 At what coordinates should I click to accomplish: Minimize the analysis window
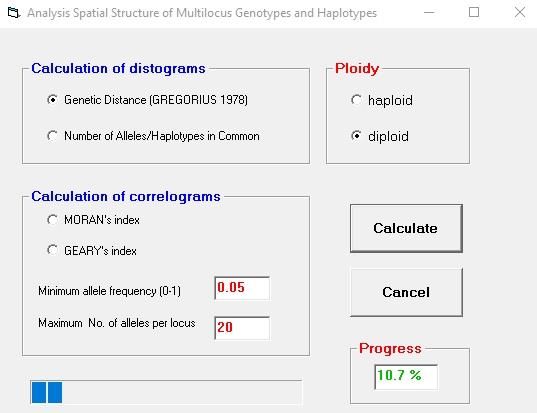pyautogui.click(x=429, y=13)
